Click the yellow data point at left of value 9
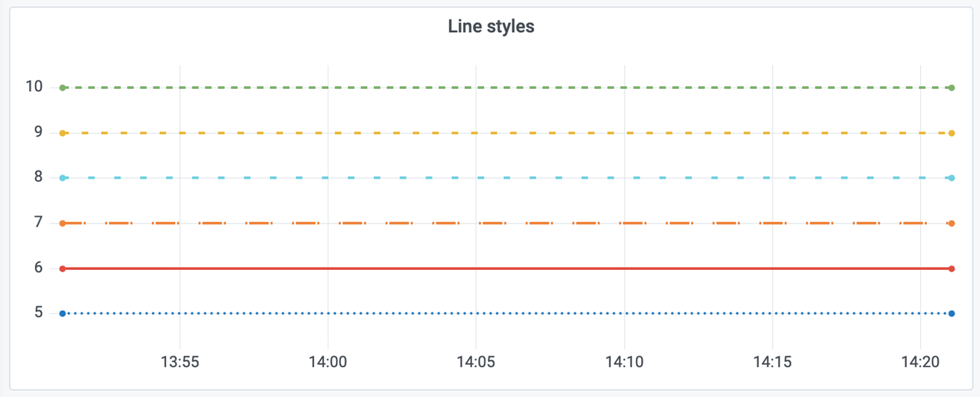980x397 pixels. pos(63,133)
